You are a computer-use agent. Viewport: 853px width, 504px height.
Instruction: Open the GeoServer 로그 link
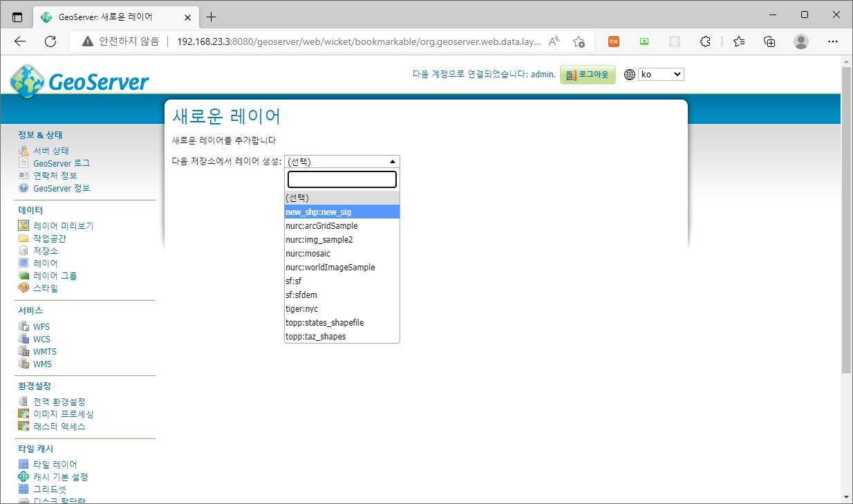(62, 163)
